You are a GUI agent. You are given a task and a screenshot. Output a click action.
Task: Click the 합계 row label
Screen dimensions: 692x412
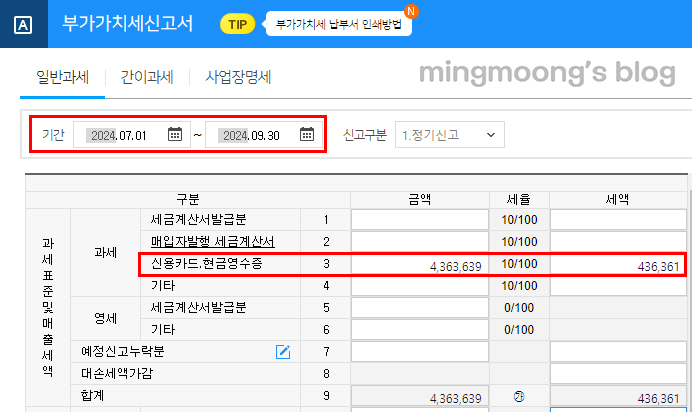(92, 396)
